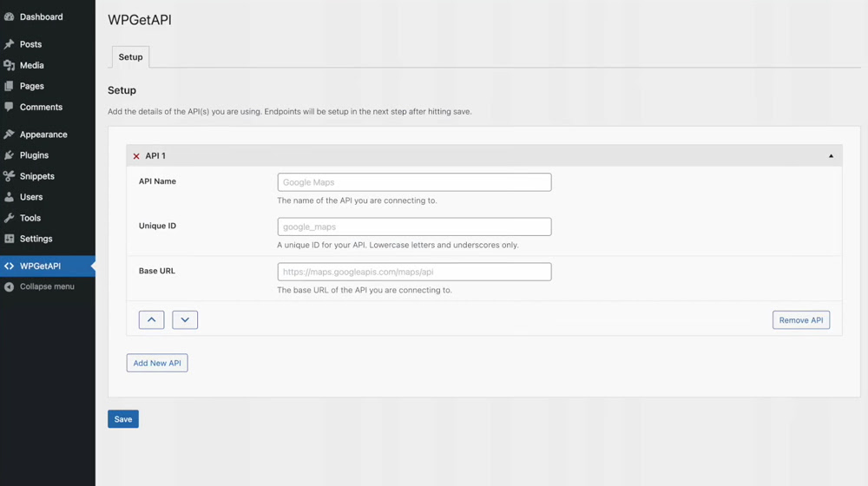Image resolution: width=868 pixels, height=486 pixels.
Task: Click the Pages document icon
Action: 9,86
